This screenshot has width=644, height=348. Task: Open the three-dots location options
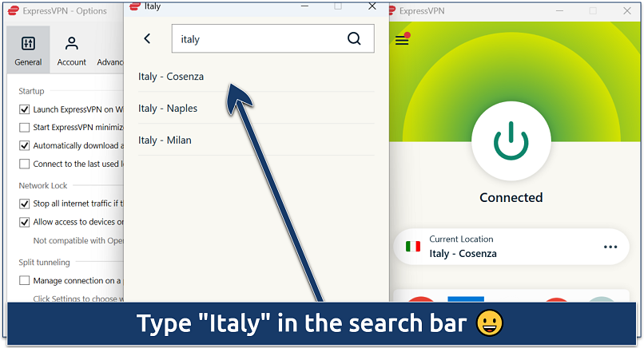pos(610,247)
